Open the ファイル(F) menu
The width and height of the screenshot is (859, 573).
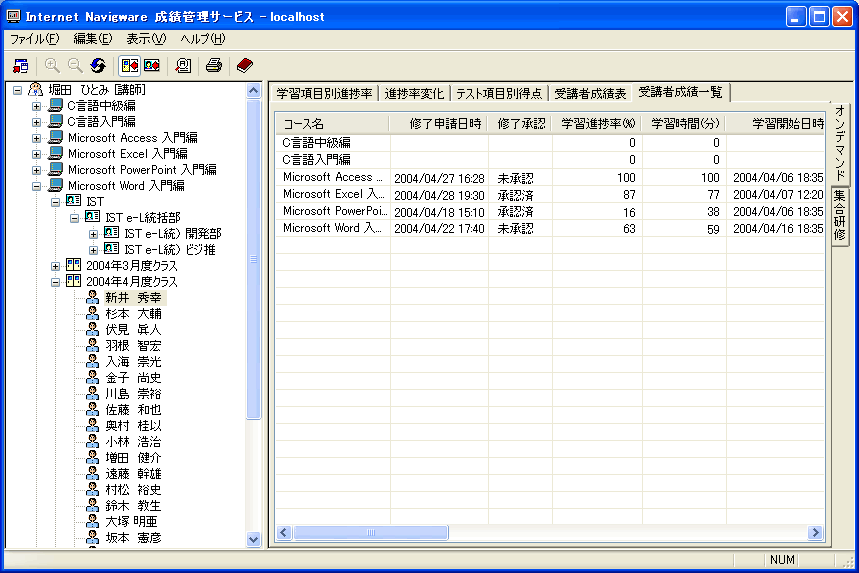pyautogui.click(x=35, y=39)
